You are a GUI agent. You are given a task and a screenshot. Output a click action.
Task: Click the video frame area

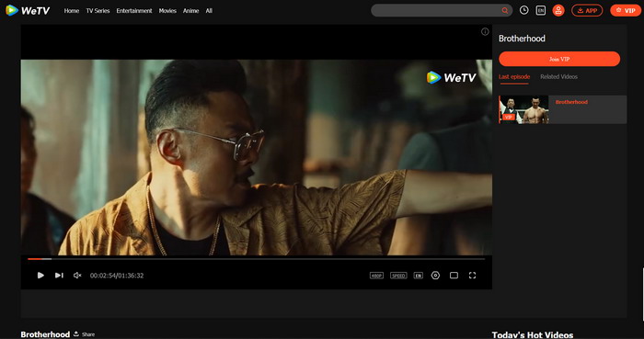[257, 157]
